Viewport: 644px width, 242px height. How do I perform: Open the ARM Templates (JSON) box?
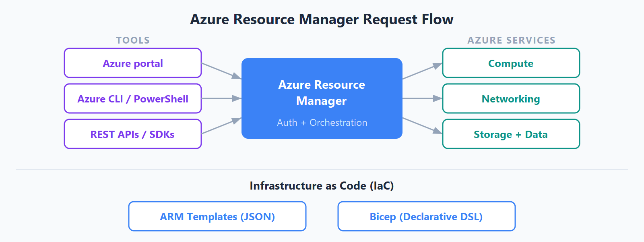(217, 216)
